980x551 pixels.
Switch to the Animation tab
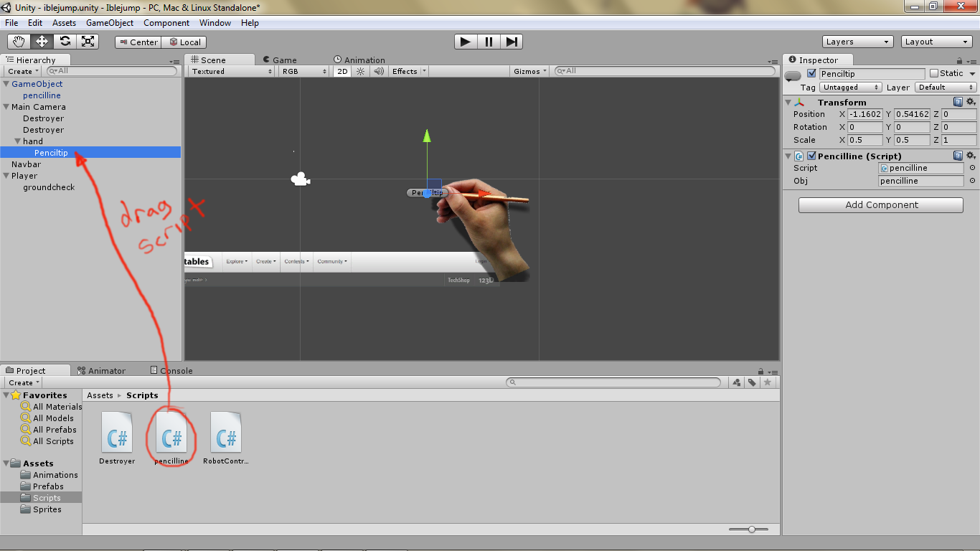pos(359,60)
